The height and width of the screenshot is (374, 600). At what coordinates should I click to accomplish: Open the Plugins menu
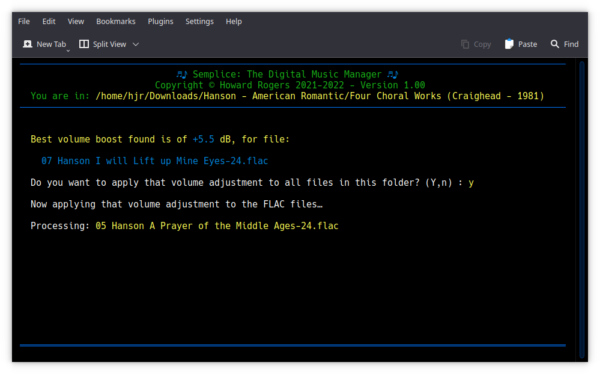coord(160,21)
